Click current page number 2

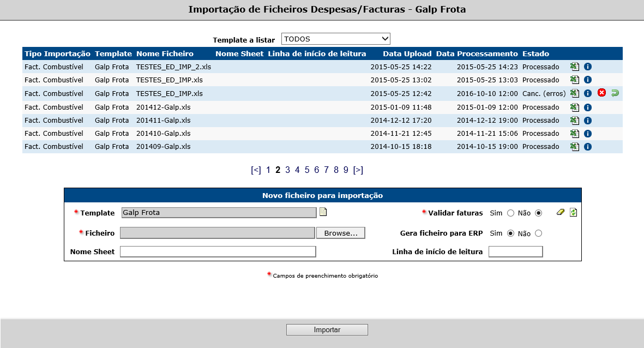278,170
